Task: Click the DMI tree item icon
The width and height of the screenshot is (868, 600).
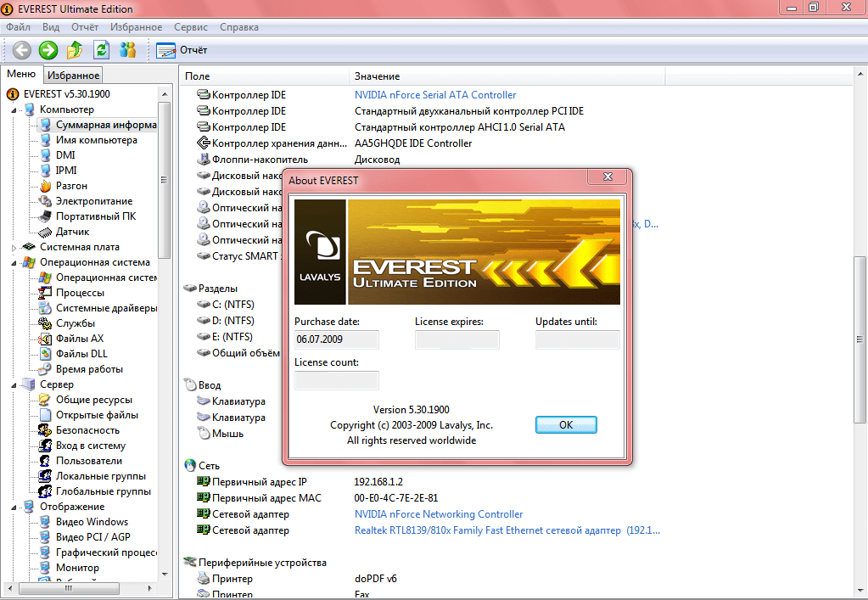Action: point(45,155)
